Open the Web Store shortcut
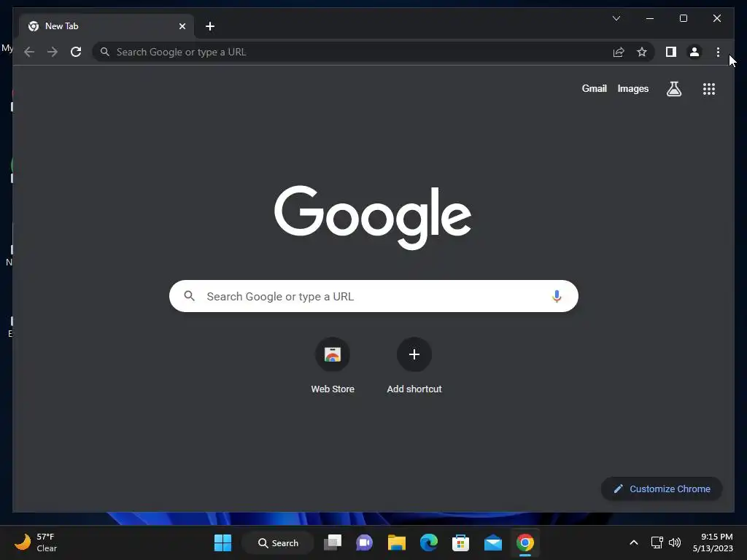Image resolution: width=747 pixels, height=560 pixels. click(333, 365)
